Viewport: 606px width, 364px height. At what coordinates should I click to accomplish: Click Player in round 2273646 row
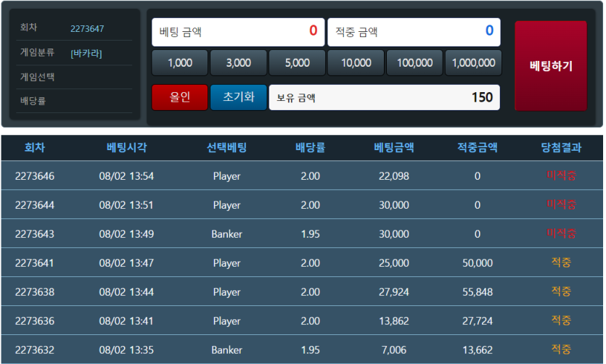pyautogui.click(x=227, y=176)
